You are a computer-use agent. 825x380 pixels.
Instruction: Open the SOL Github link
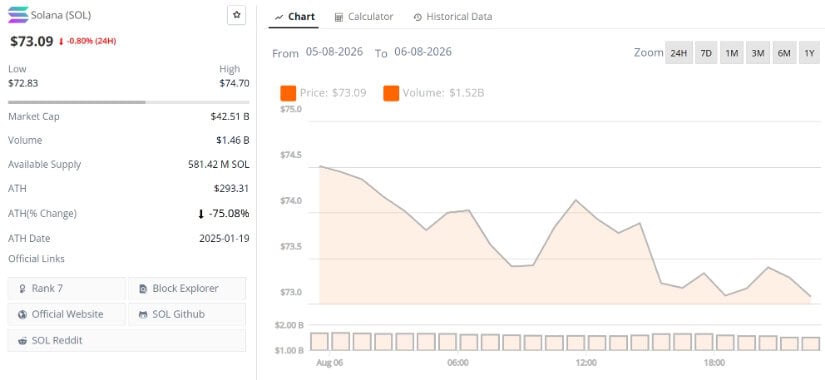[187, 314]
